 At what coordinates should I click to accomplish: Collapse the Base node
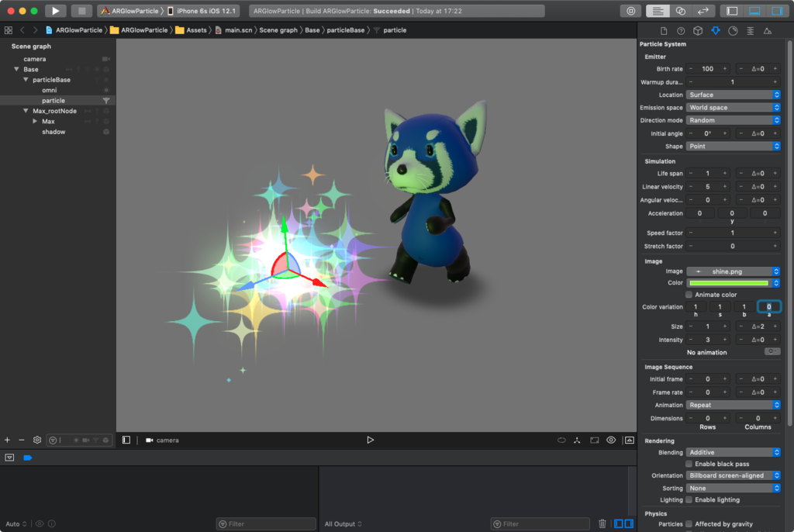16,70
